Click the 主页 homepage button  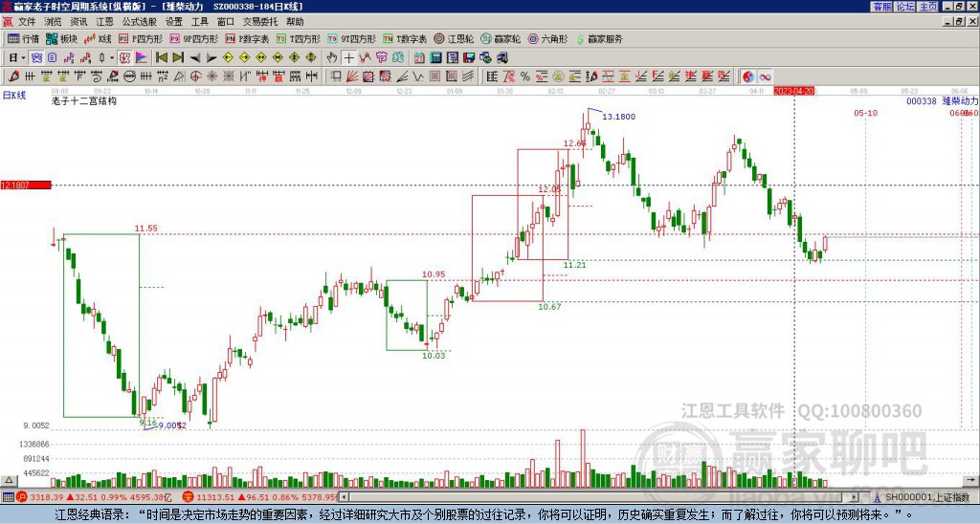coord(927,7)
